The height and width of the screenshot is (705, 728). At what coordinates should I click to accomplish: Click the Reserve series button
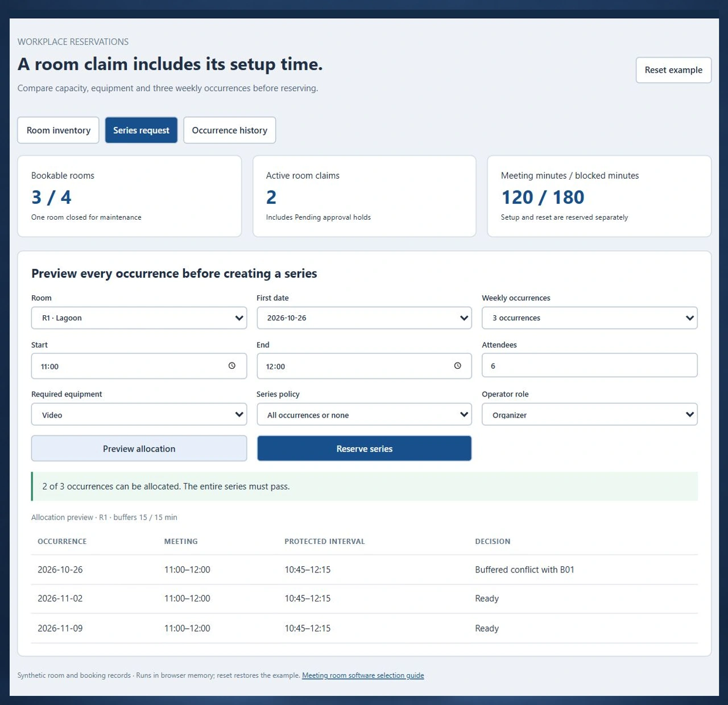tap(364, 448)
